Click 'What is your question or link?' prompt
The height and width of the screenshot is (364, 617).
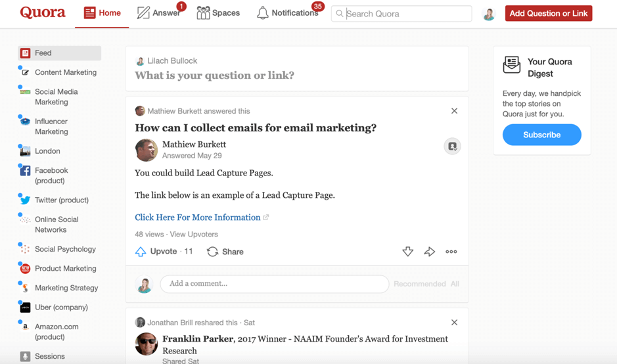[x=214, y=75]
